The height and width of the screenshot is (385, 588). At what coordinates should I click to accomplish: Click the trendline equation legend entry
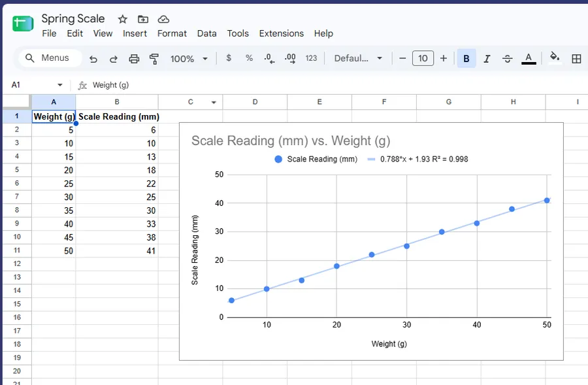pyautogui.click(x=417, y=159)
